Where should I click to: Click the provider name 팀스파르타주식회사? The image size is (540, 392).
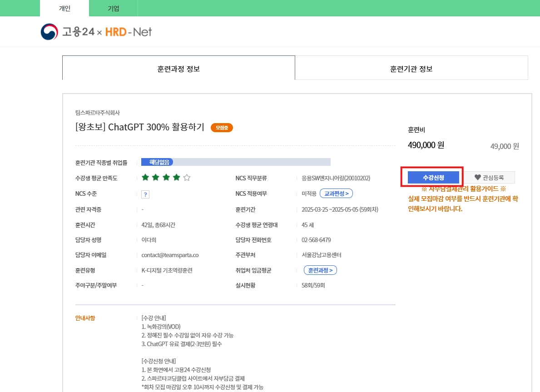pos(98,113)
